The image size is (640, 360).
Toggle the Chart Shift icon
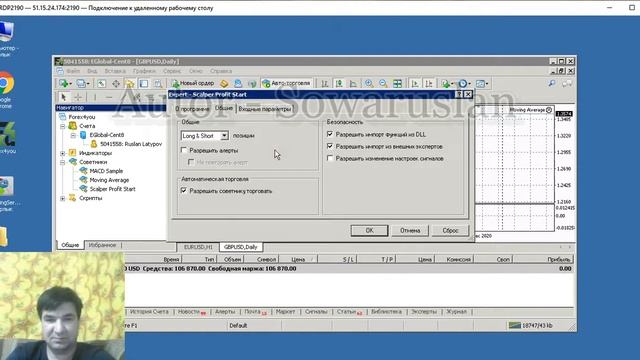tap(429, 84)
